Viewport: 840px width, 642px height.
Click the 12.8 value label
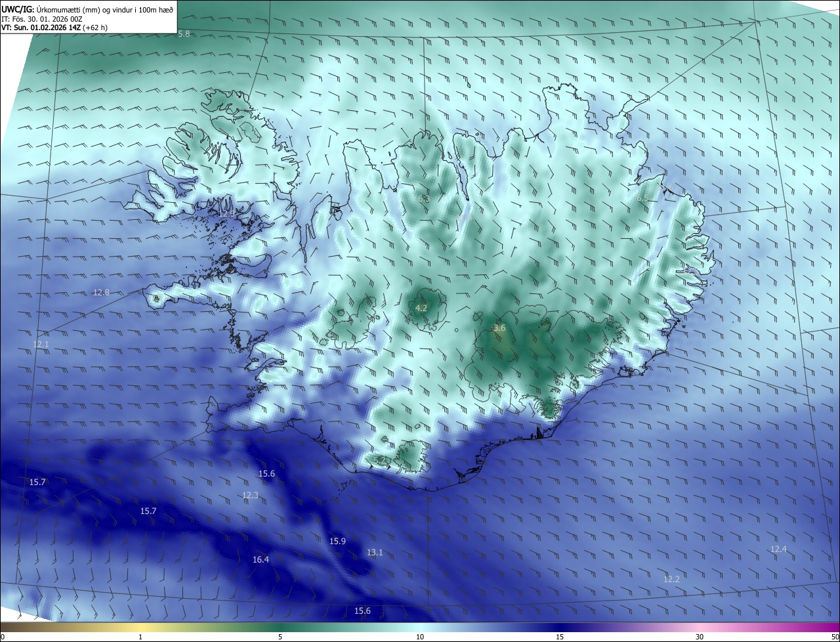[101, 293]
